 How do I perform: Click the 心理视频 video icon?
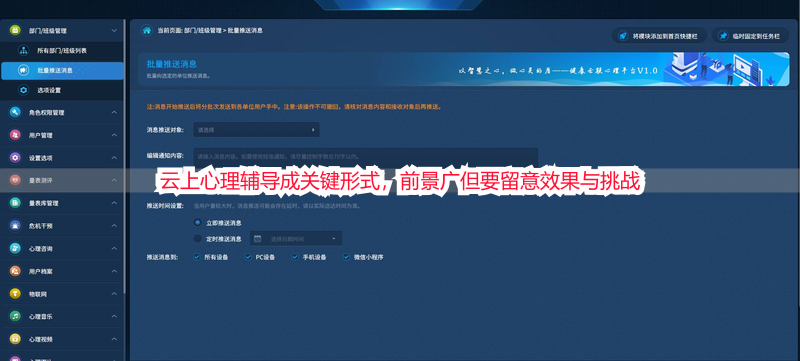click(15, 339)
